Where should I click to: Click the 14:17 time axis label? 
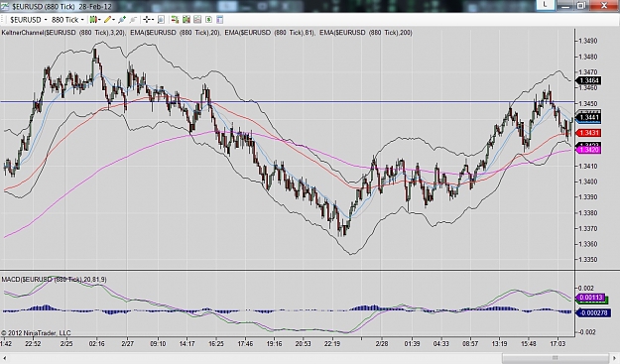tap(187, 344)
